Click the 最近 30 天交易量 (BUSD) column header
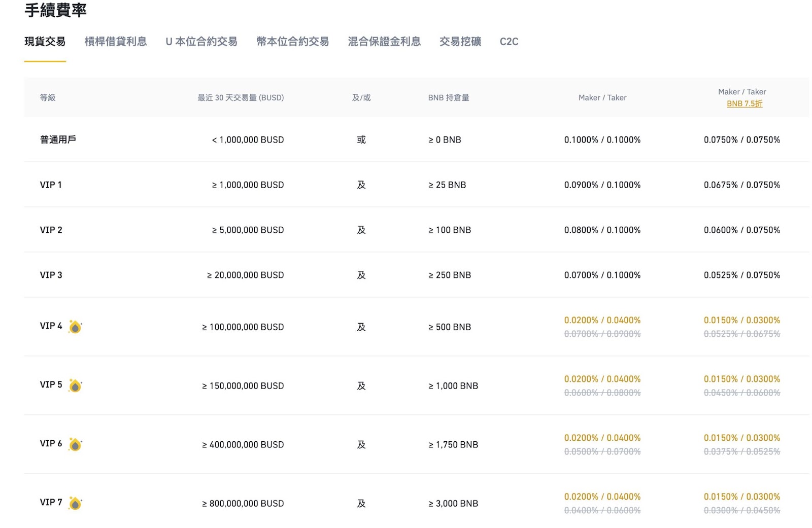Viewport: 812px width, 528px height. click(x=241, y=97)
